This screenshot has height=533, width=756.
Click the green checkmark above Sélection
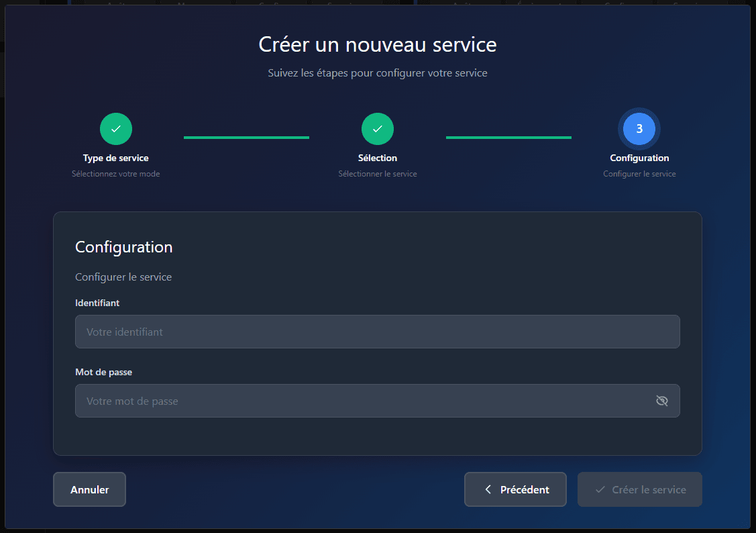click(x=378, y=129)
